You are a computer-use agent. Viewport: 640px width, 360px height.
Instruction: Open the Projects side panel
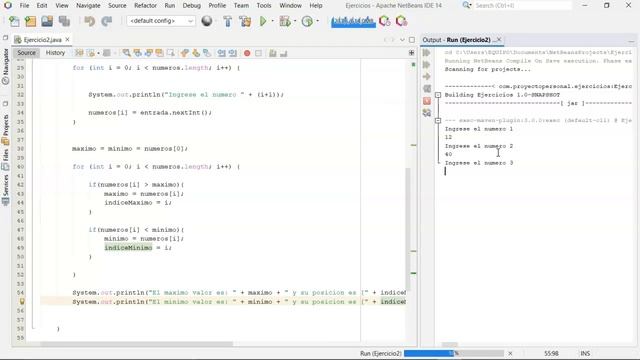(5, 129)
